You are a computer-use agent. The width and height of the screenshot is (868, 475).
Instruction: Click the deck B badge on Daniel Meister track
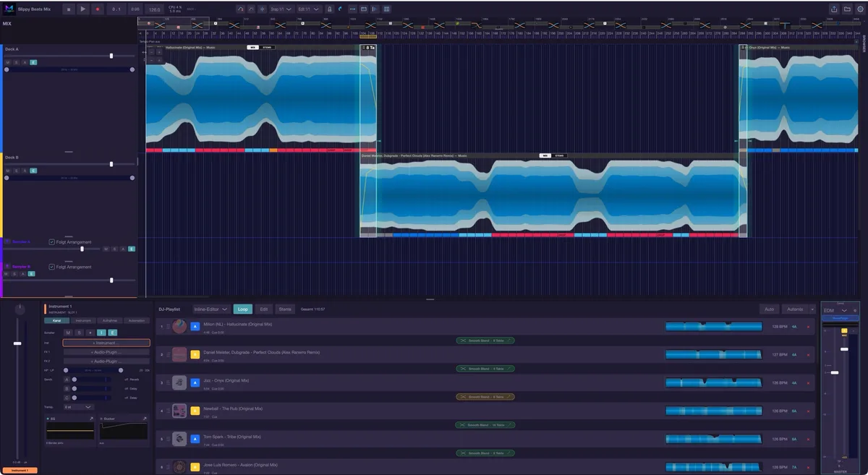pos(195,355)
